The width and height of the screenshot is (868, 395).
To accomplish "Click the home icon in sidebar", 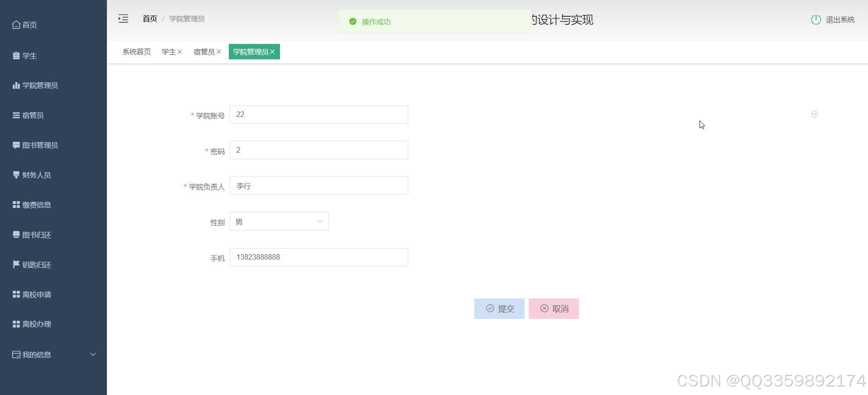I will [x=16, y=25].
